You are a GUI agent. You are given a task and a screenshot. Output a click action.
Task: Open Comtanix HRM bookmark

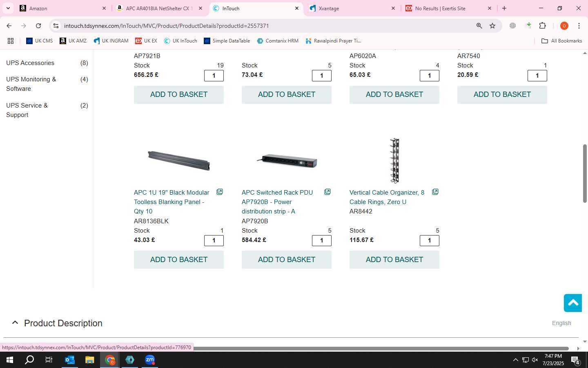[x=278, y=41]
